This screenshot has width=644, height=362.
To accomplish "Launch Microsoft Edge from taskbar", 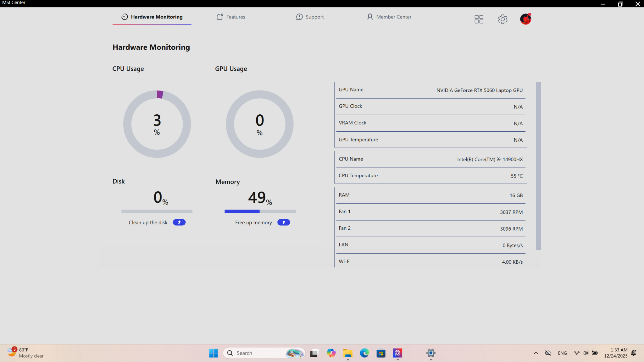I will (364, 353).
